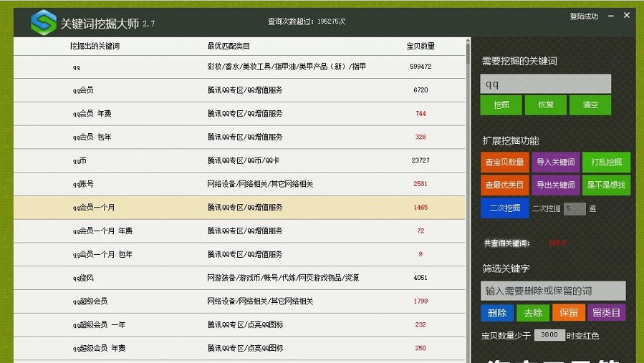The image size is (644, 363).
Task: Select the keyword row qq会员一个月 包年
Action: pyautogui.click(x=239, y=254)
